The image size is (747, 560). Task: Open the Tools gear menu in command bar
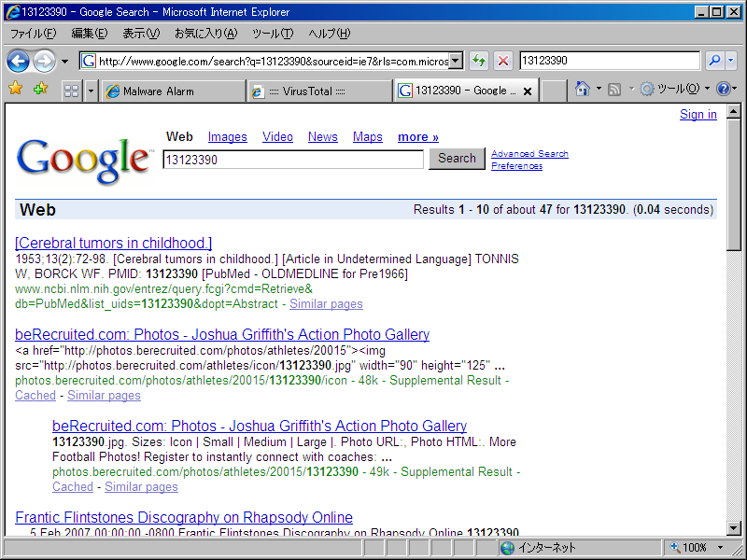click(x=669, y=89)
